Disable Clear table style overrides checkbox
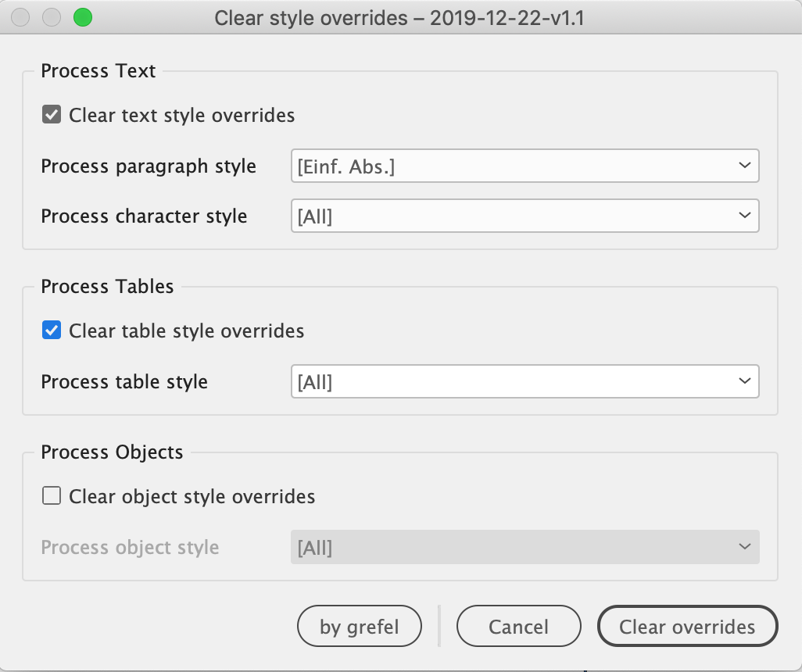 [52, 331]
